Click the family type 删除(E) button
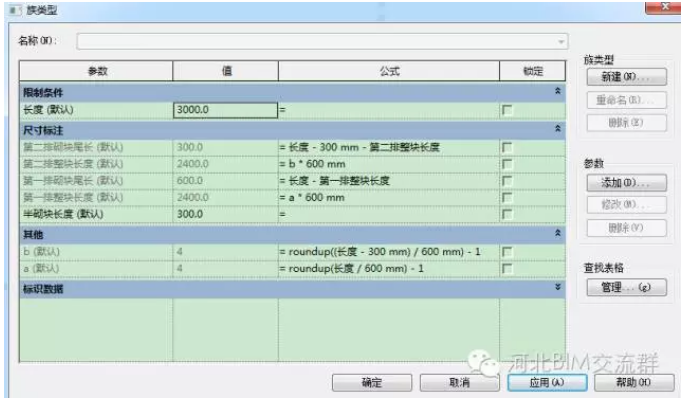This screenshot has height=401, width=689. [x=627, y=123]
